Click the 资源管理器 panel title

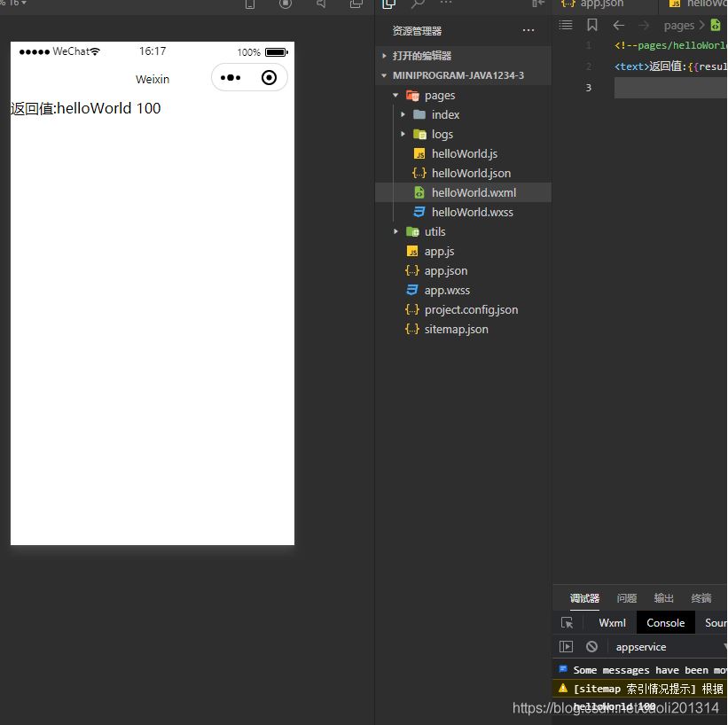pos(417,31)
